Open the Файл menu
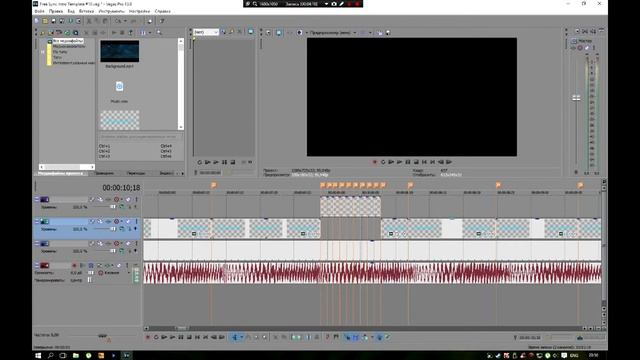Image resolution: width=640 pixels, height=360 pixels. 40,11
